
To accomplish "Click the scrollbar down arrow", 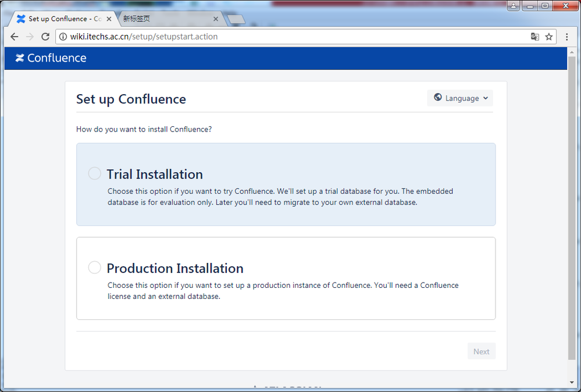I will [571, 383].
